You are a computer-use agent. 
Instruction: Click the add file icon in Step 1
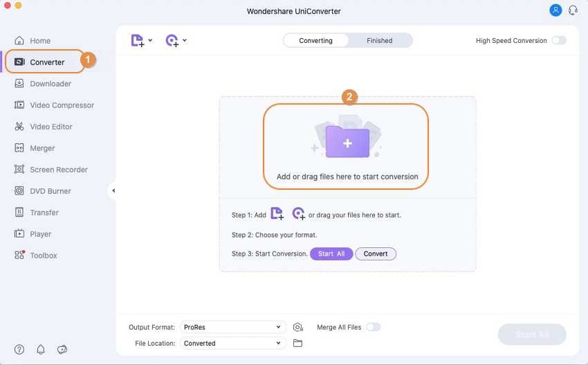pos(277,214)
